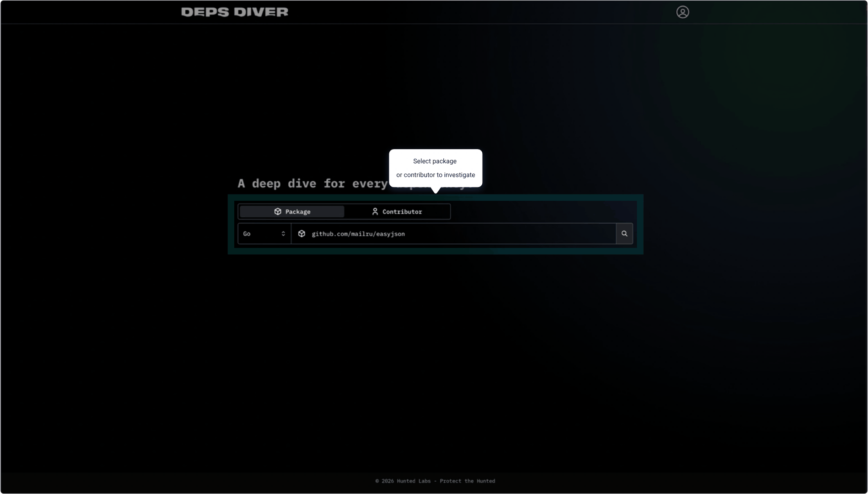The height and width of the screenshot is (494, 868).
Task: Click the cube icon on the Package tab
Action: (x=278, y=211)
